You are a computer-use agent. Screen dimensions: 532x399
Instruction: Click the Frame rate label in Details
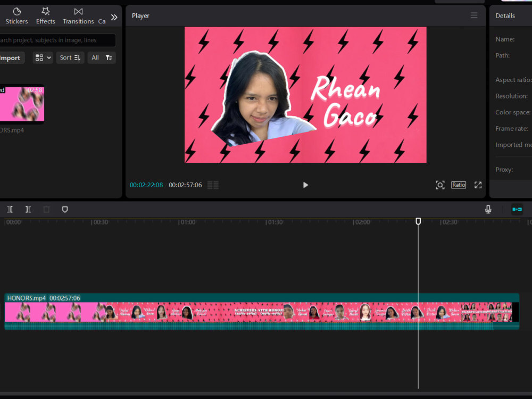pos(512,129)
